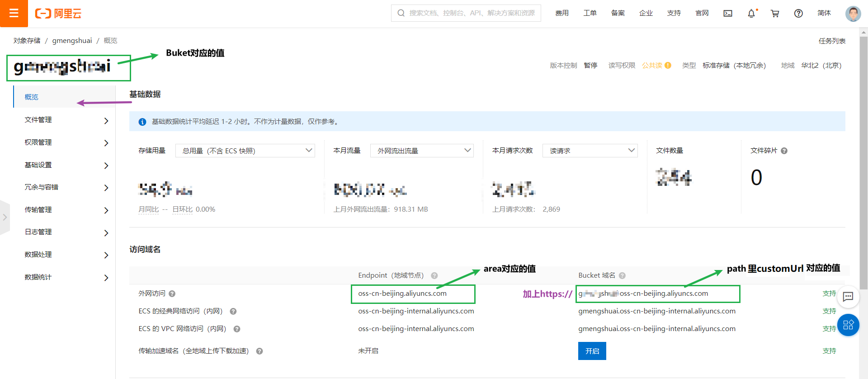Click the 公共读 permission link
The width and height of the screenshot is (868, 379).
tap(652, 65)
